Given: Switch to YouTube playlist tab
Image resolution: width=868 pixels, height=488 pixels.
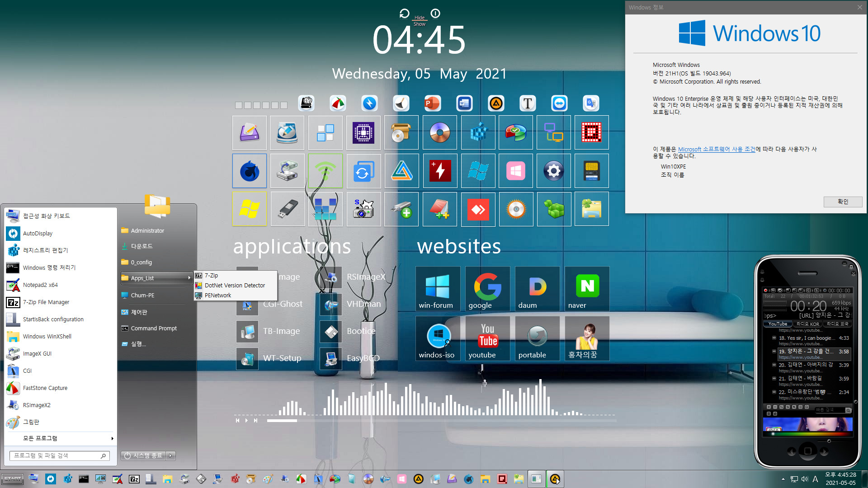Looking at the screenshot, I should 778,324.
